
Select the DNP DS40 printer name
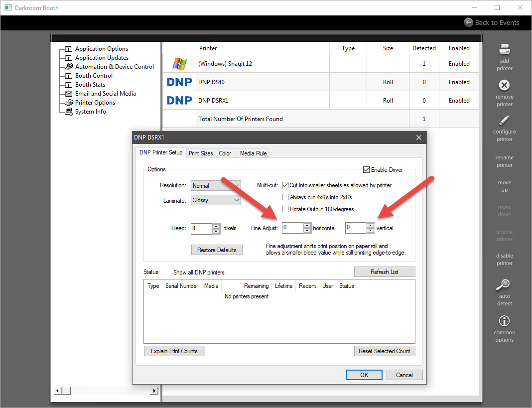211,82
